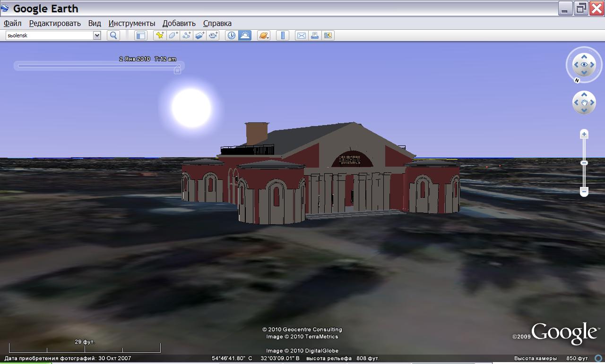Open the planet switcher (Saturn) icon

[264, 35]
